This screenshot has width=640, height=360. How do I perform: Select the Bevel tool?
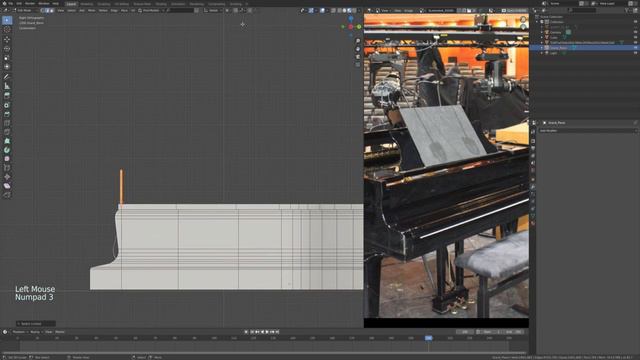point(7,123)
